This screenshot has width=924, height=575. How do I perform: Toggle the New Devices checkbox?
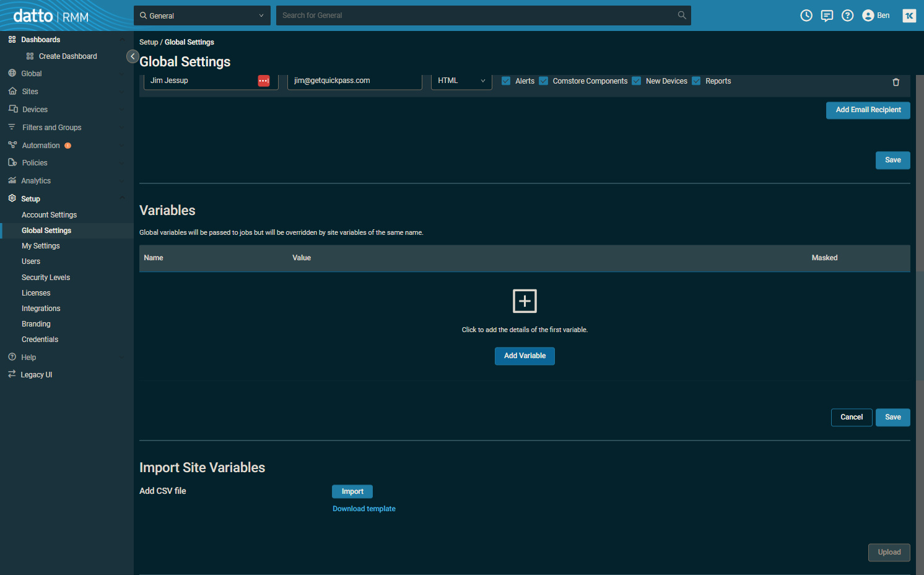click(636, 81)
